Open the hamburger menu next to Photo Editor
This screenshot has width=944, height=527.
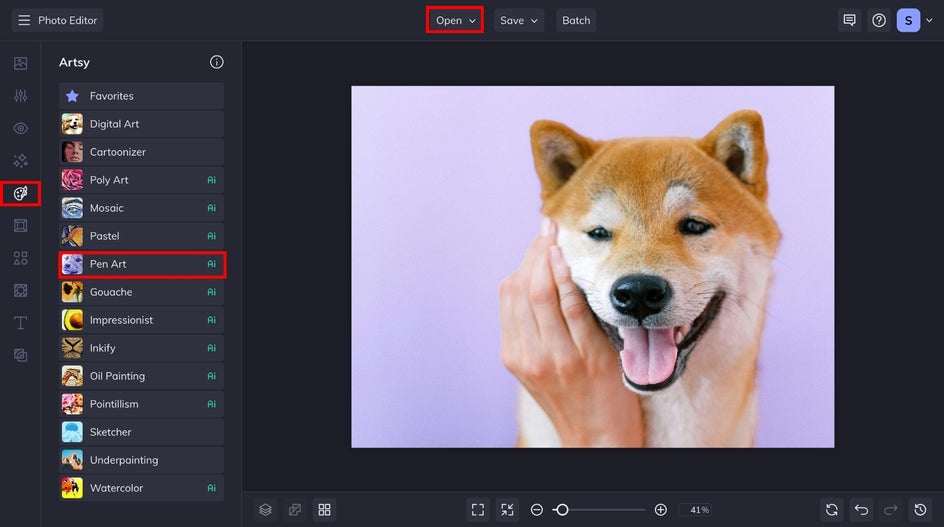tap(24, 20)
